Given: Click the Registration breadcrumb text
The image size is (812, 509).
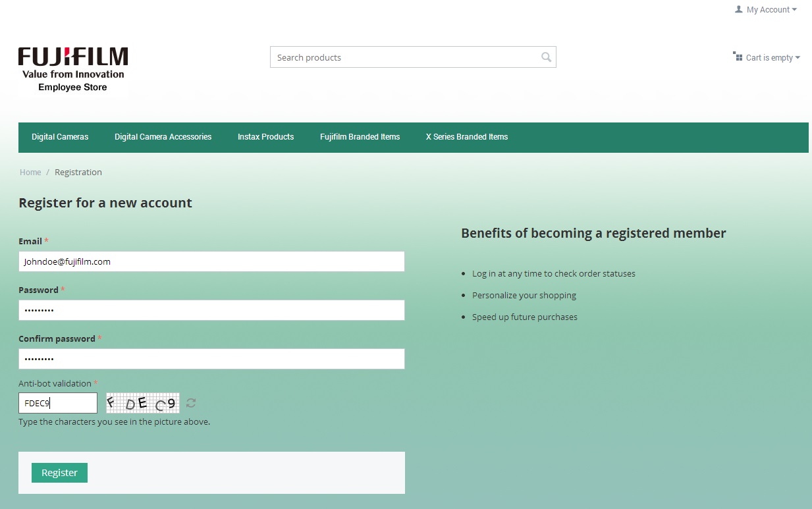Looking at the screenshot, I should point(78,173).
